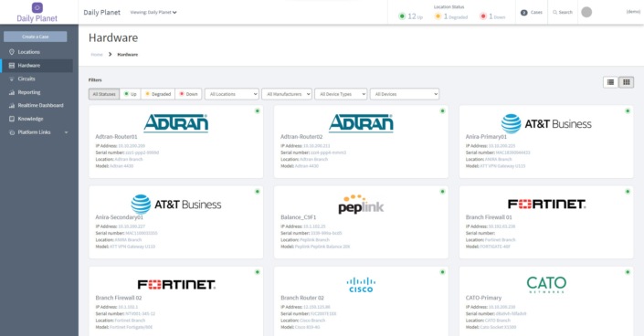Image resolution: width=644 pixels, height=336 pixels.
Task: Click ANIRA Branch location on Anira-Primary01
Action: [498, 160]
